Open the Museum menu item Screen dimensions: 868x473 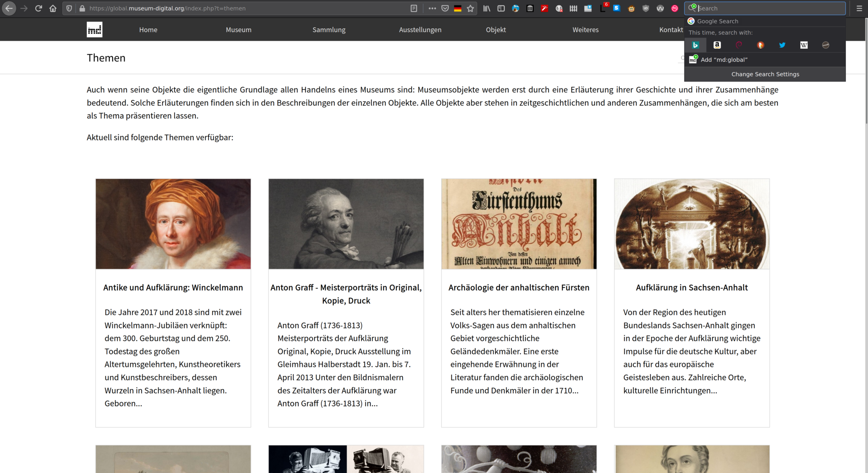[239, 30]
